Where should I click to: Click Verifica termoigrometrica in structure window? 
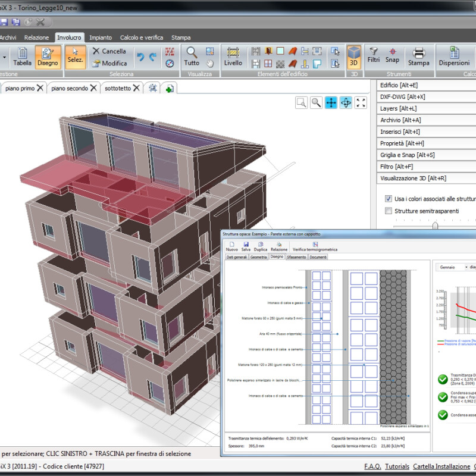point(315,246)
